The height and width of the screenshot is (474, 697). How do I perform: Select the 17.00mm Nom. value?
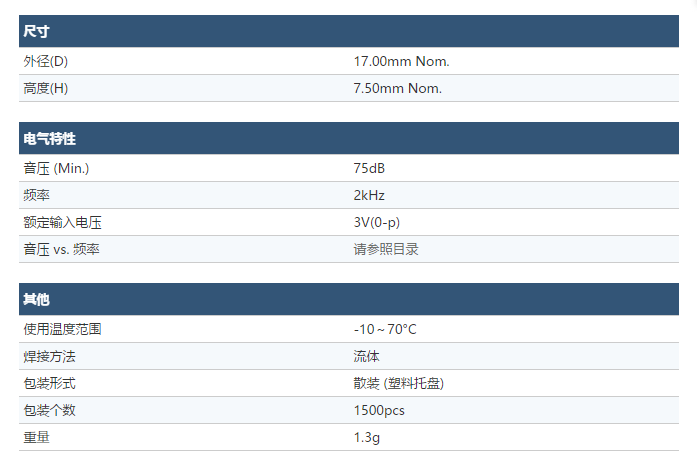click(x=401, y=61)
